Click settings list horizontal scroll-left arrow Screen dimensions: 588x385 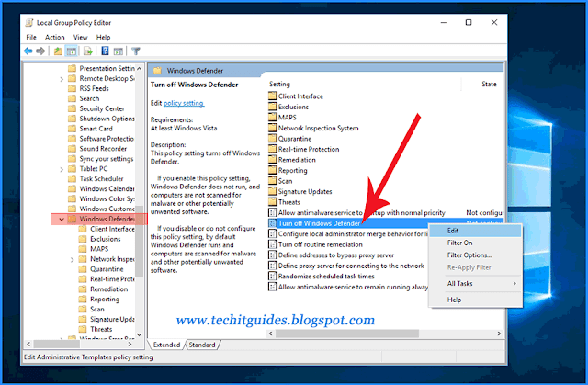(271, 334)
